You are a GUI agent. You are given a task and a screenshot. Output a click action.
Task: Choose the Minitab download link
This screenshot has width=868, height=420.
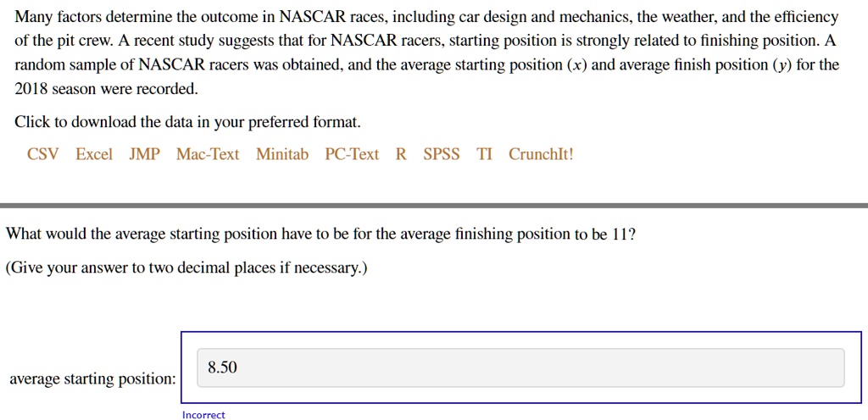[x=282, y=154]
